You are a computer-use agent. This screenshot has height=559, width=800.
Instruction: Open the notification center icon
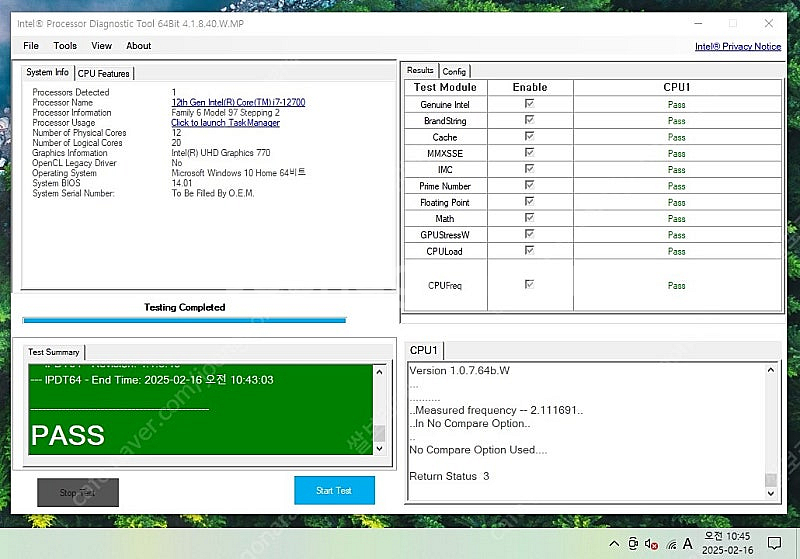click(x=774, y=544)
